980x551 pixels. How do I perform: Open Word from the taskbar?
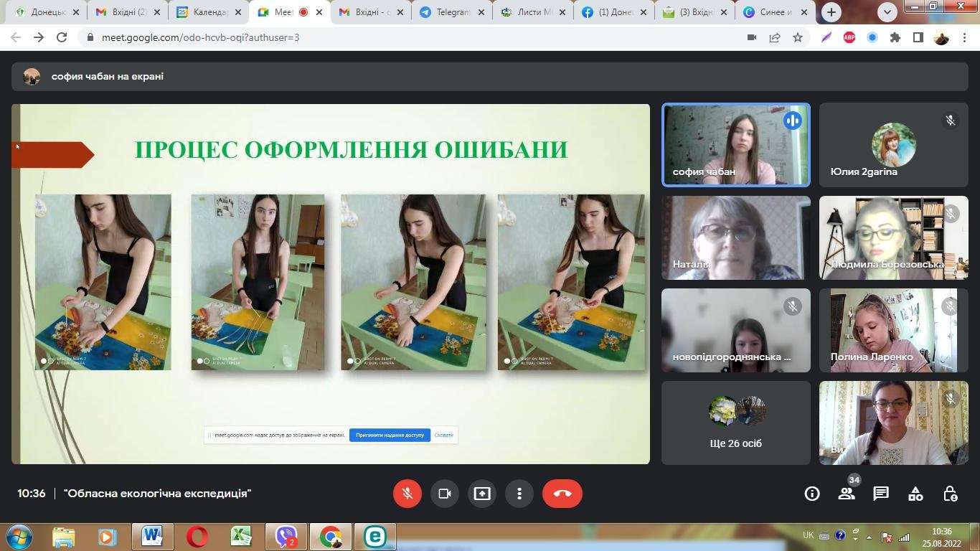click(152, 537)
